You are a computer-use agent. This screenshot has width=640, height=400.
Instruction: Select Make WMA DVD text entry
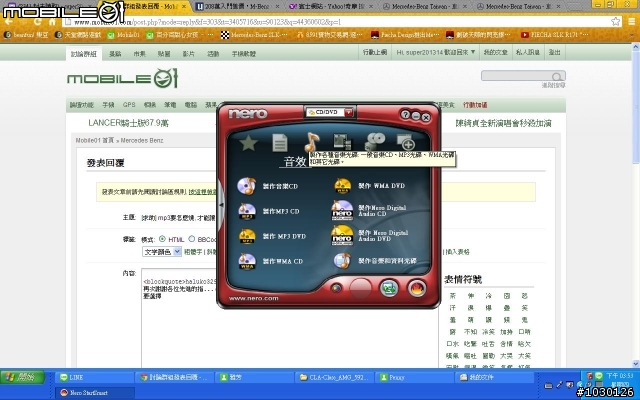click(x=382, y=186)
